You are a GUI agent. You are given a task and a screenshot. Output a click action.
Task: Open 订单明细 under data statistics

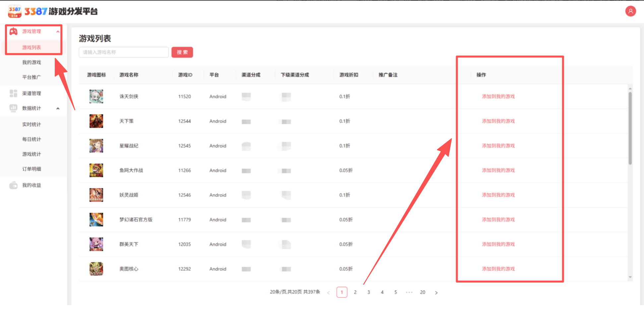32,169
